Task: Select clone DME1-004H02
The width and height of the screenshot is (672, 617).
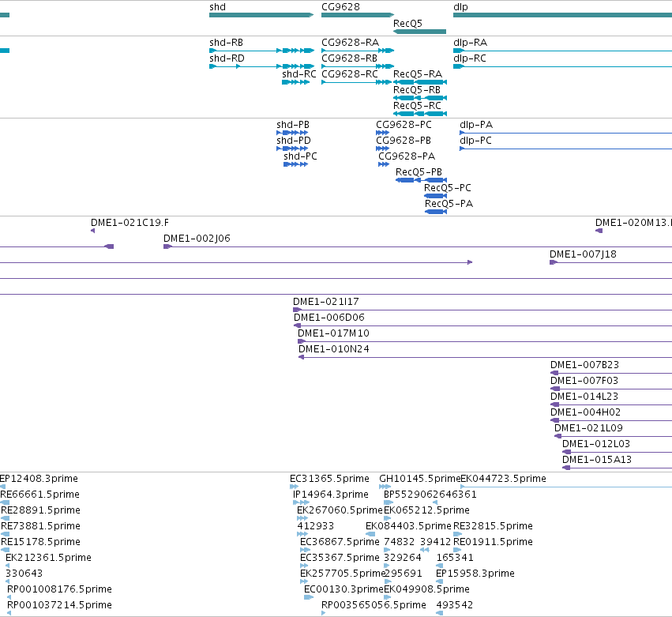Action: click(611, 420)
